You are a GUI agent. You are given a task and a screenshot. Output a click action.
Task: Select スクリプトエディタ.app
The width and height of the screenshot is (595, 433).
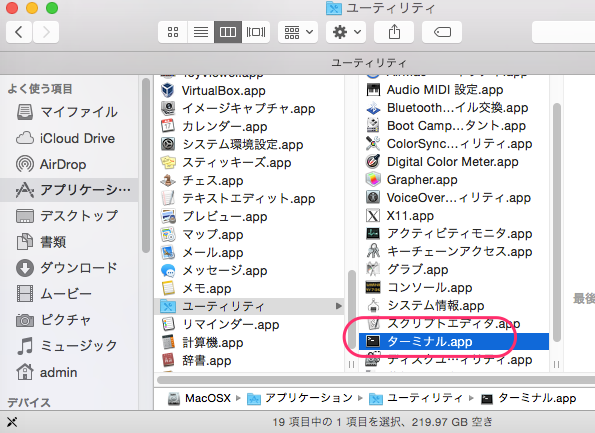[454, 324]
